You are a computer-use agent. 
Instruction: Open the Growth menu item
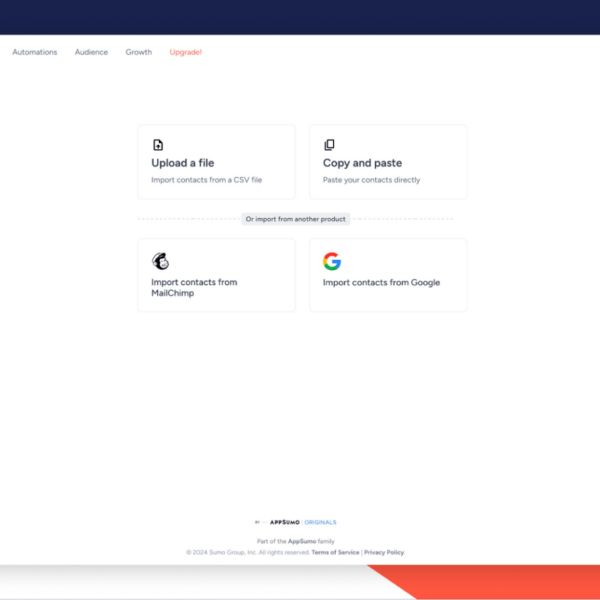click(139, 52)
